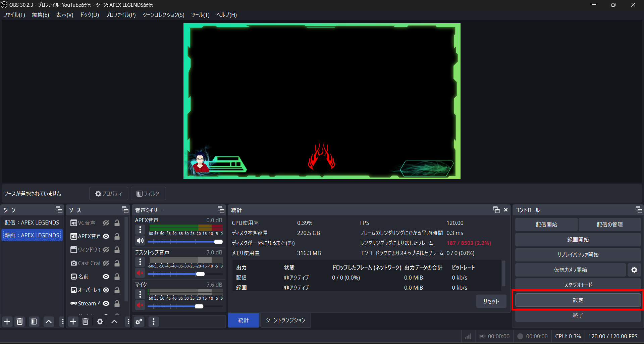Open virtual camera settings gear
644x344 pixels.
[634, 269]
